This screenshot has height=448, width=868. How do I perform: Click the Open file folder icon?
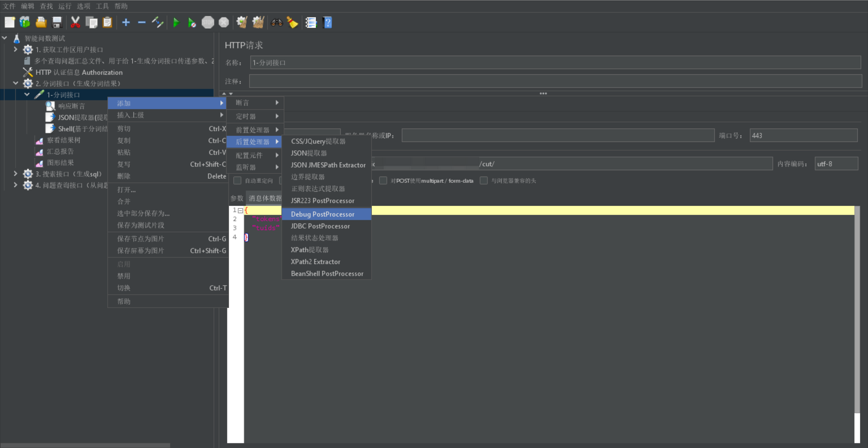pyautogui.click(x=41, y=23)
